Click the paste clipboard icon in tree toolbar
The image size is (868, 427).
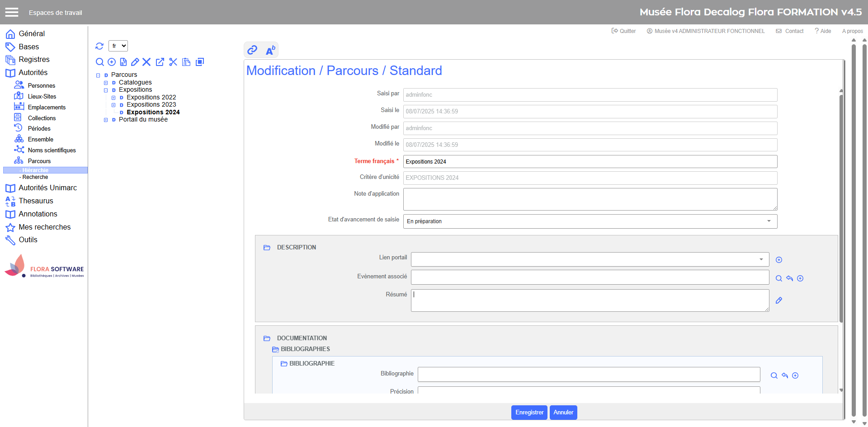(186, 62)
